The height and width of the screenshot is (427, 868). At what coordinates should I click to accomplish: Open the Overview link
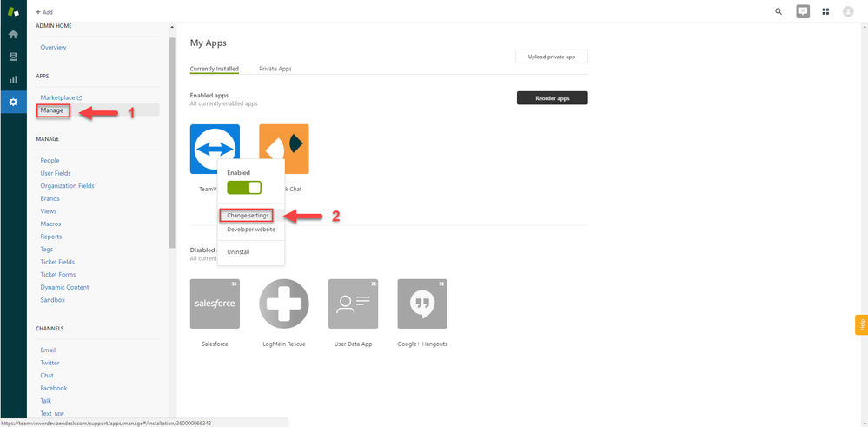53,48
